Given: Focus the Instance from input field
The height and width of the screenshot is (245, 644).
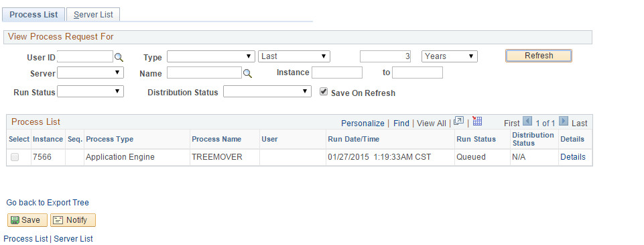Looking at the screenshot, I should tap(337, 72).
